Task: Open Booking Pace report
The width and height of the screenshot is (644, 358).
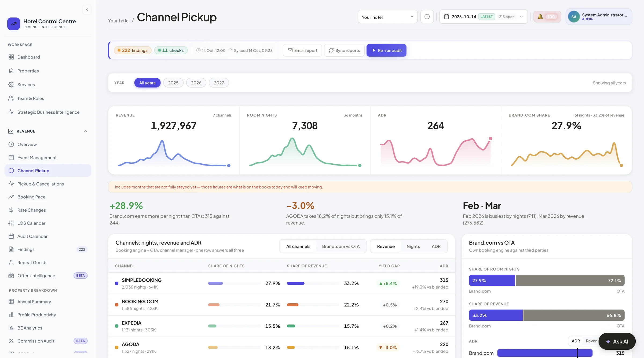Action: [48, 197]
